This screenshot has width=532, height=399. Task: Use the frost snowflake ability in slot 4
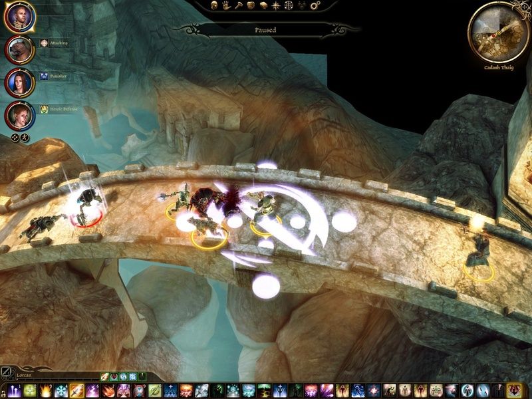point(61,390)
